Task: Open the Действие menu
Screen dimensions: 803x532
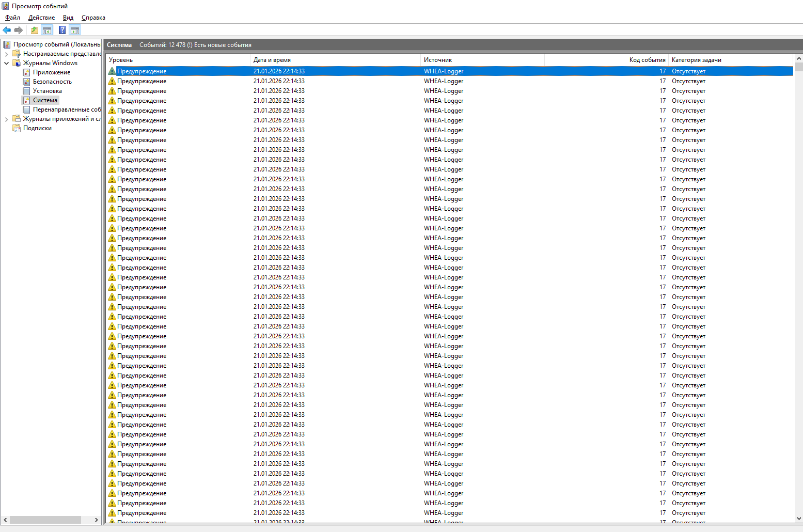Action: 41,18
